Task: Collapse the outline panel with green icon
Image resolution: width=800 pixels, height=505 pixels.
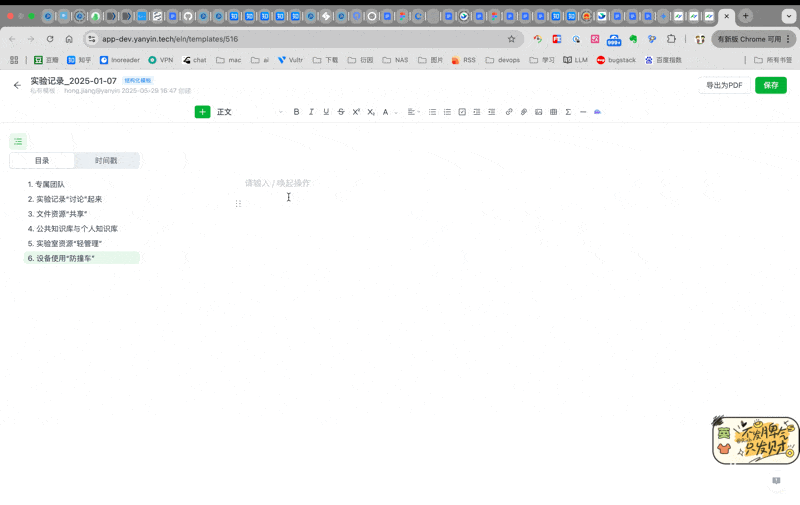Action: pyautogui.click(x=18, y=141)
